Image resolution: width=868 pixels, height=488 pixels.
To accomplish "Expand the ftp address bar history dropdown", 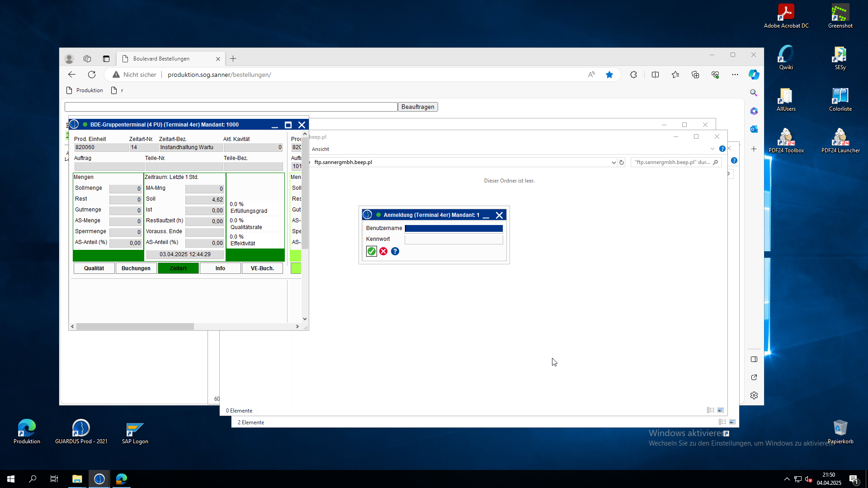I will [x=613, y=162].
